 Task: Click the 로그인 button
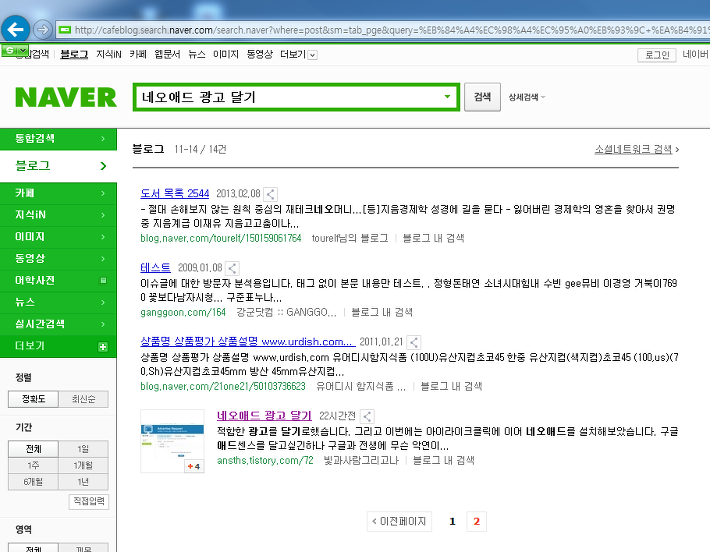click(x=657, y=55)
